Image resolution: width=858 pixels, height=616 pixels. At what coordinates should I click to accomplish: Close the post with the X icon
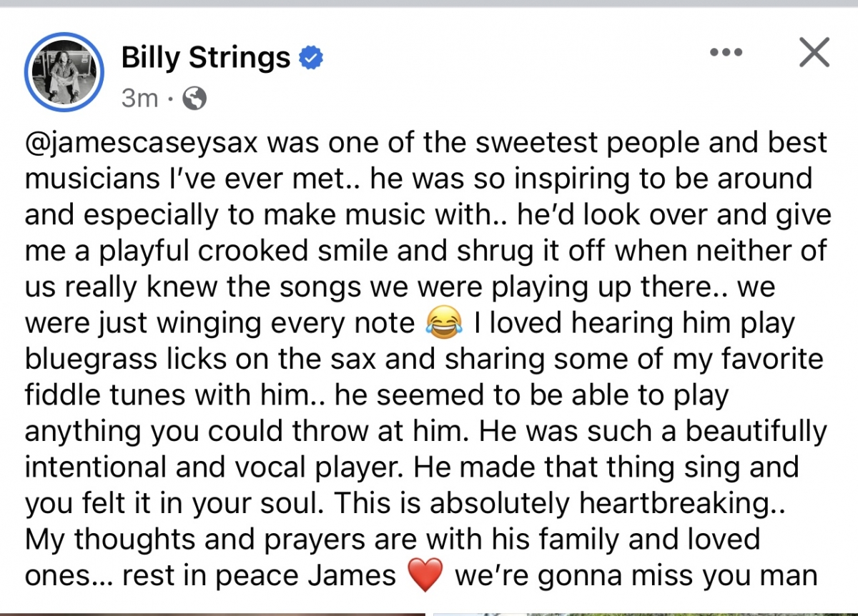814,51
